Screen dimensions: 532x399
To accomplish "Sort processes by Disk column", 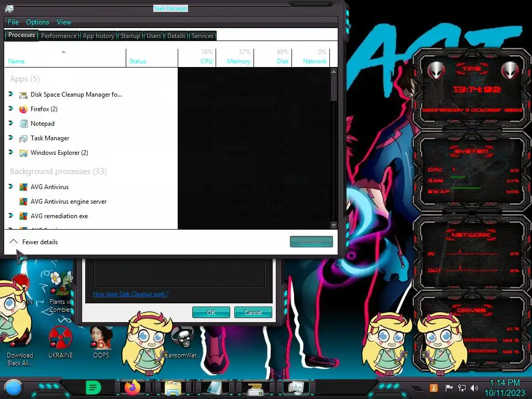I will pos(273,58).
